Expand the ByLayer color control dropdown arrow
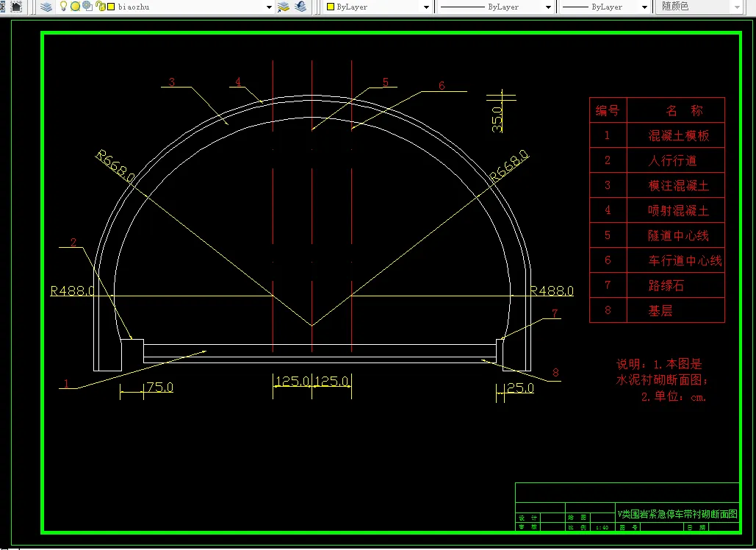 tap(426, 7)
